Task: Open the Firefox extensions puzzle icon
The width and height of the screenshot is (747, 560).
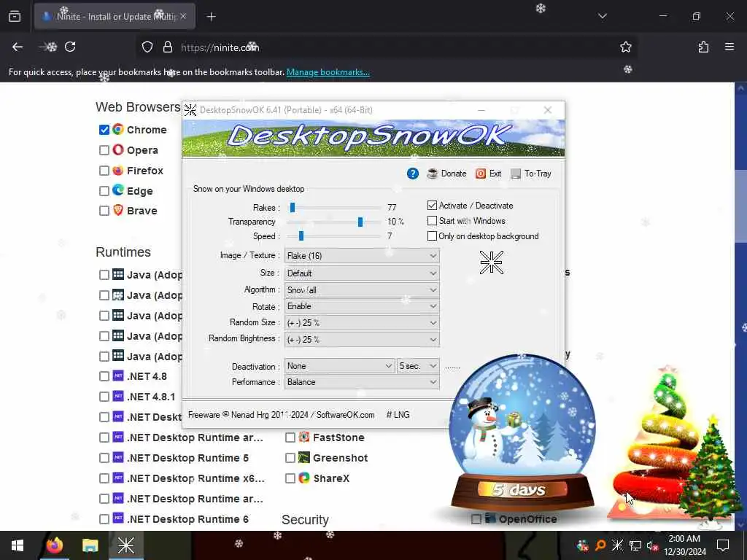Action: 703,47
